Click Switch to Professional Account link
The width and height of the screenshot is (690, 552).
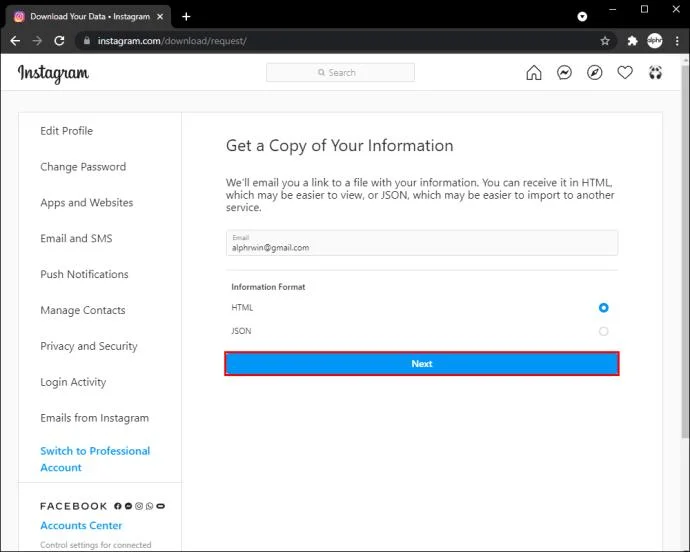pyautogui.click(x=95, y=459)
